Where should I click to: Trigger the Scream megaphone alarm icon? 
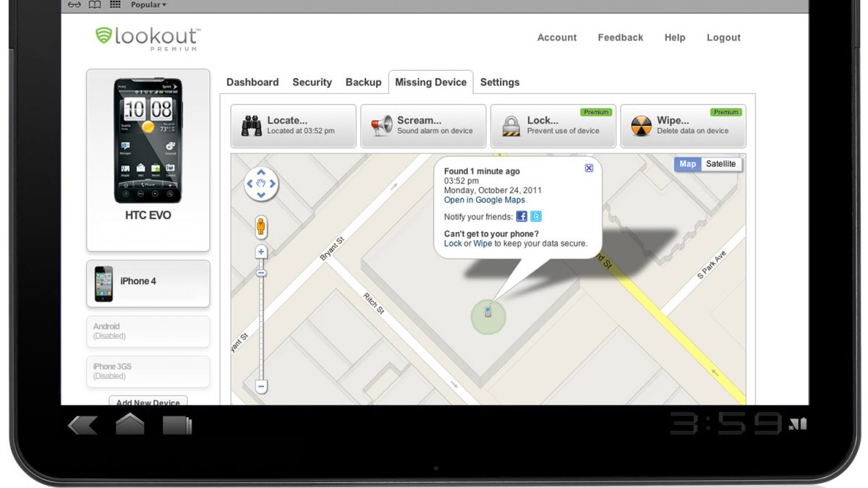[381, 126]
